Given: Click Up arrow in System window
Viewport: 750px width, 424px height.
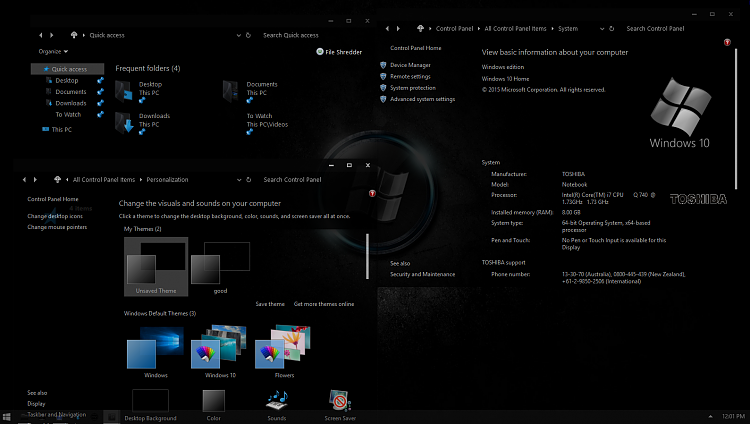Looking at the screenshot, I should tap(420, 28).
